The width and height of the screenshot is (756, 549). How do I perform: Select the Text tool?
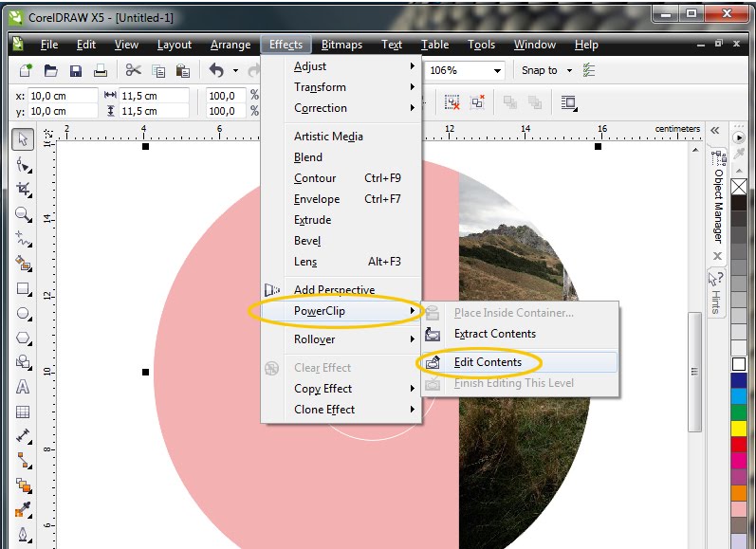23,387
